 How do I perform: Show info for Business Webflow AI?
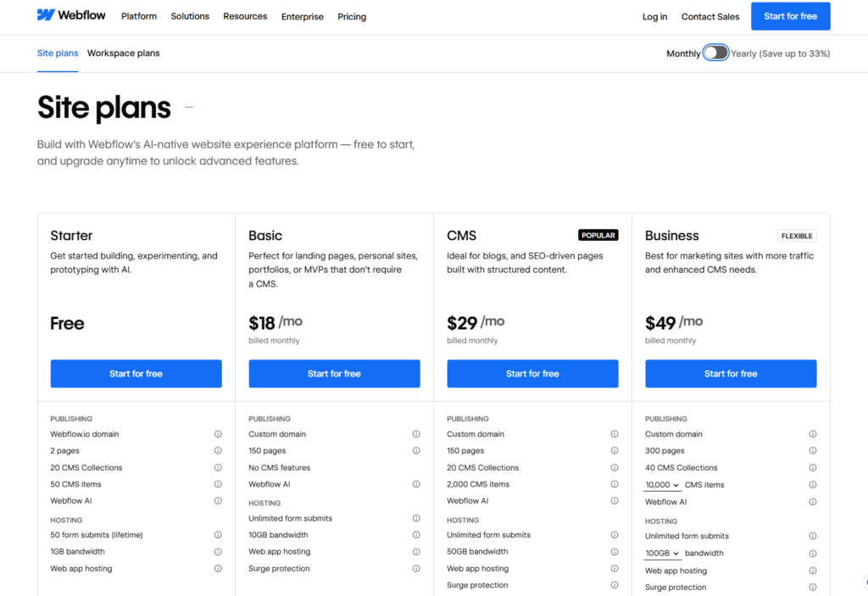813,502
